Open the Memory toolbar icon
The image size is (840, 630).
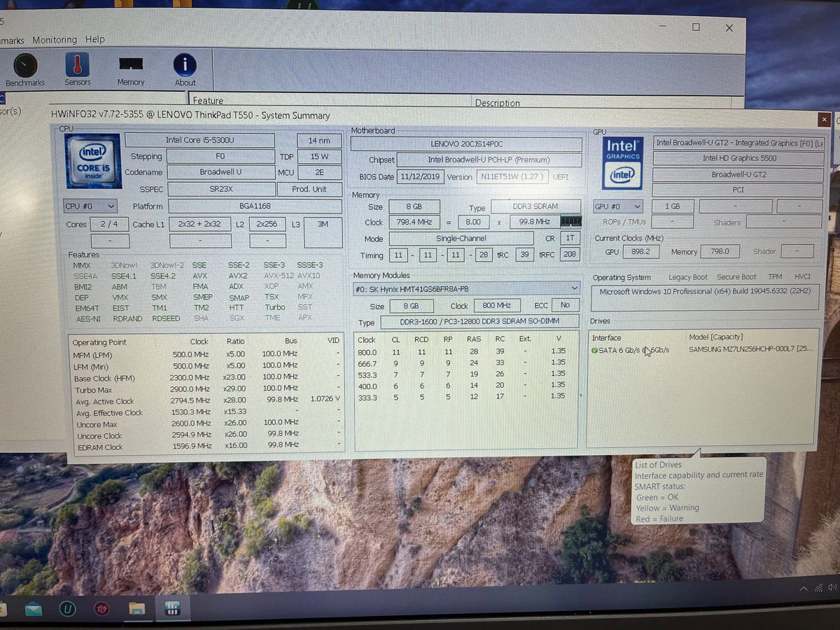tap(131, 66)
